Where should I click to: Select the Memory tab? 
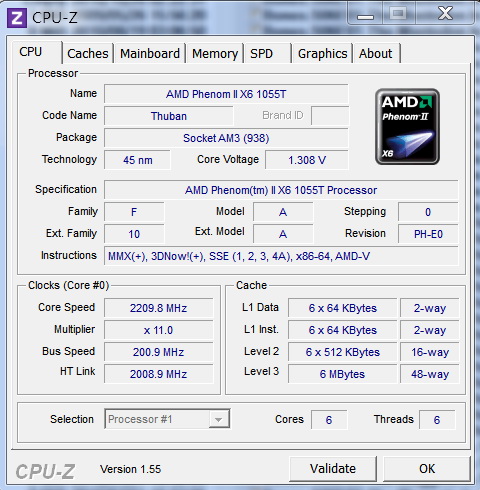point(215,54)
